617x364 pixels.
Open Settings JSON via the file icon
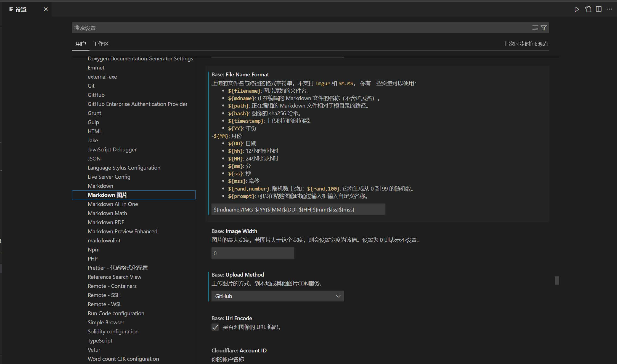point(587,9)
